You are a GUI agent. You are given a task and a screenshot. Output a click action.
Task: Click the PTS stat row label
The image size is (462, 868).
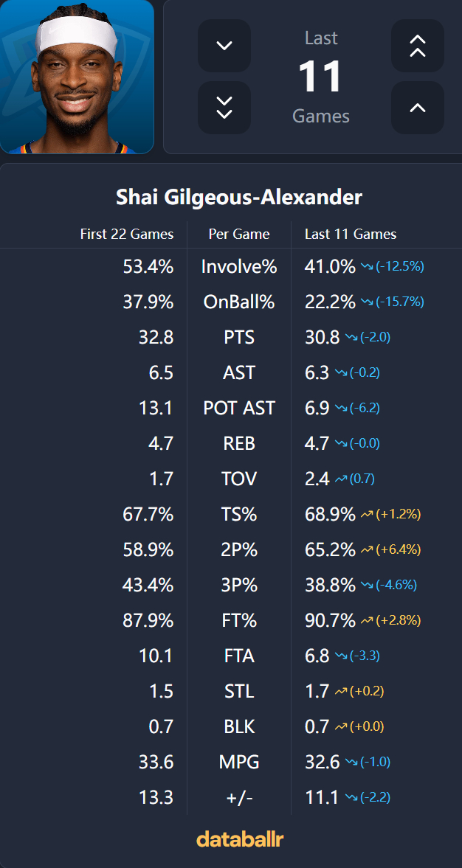point(239,338)
